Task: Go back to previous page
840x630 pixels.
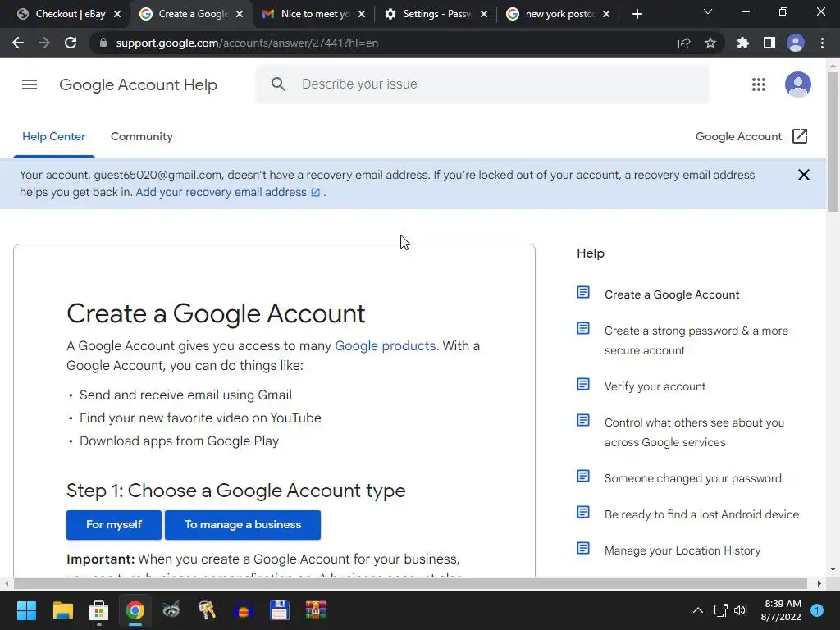Action: pos(18,43)
